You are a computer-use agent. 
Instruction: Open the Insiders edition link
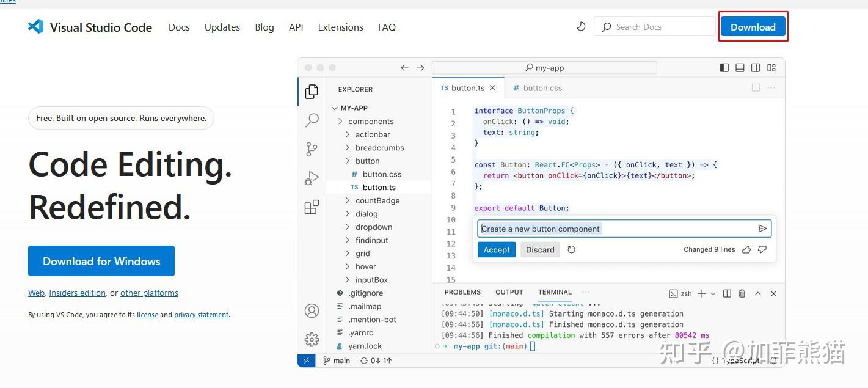pos(77,293)
